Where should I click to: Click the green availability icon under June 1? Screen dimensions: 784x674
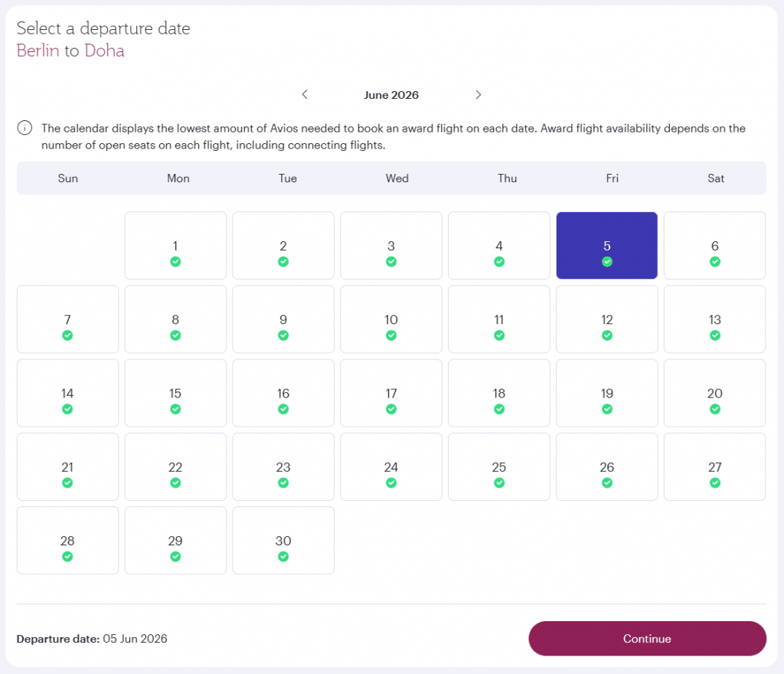(175, 262)
